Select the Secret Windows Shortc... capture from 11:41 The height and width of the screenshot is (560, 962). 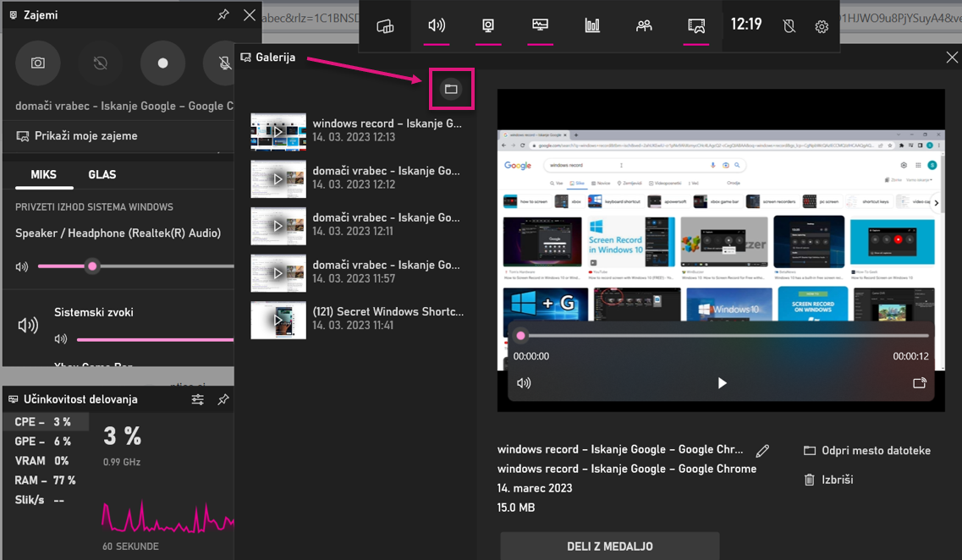click(x=357, y=319)
